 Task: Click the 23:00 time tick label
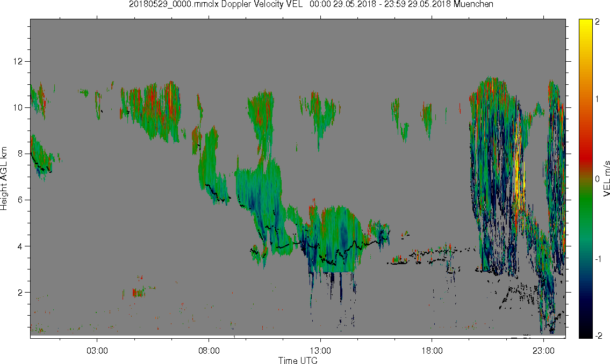tap(543, 351)
